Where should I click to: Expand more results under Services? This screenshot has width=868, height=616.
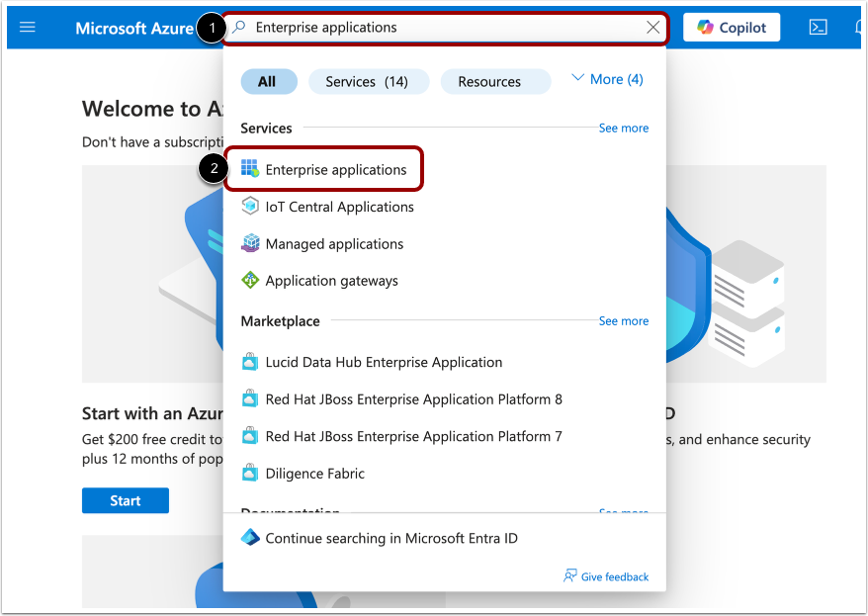pos(623,128)
